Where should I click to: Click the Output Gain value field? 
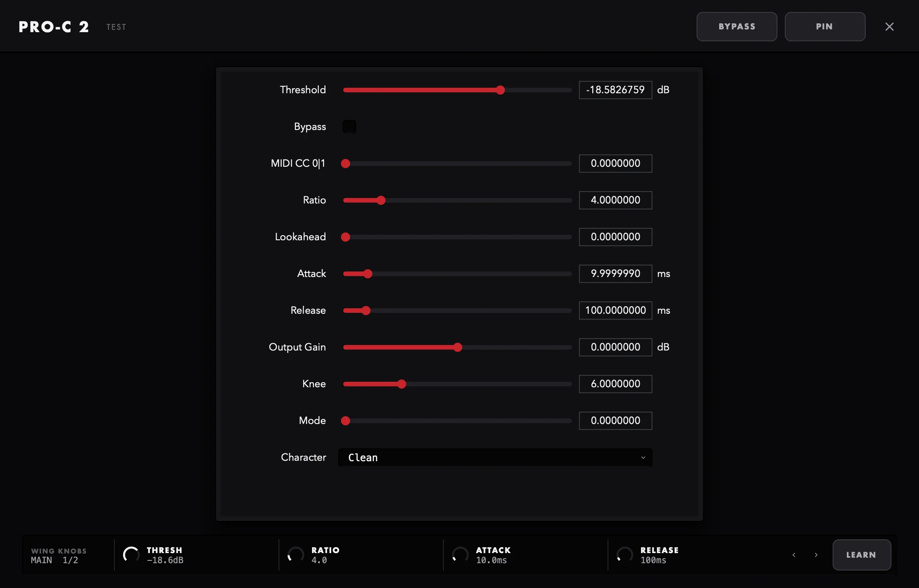pos(615,347)
